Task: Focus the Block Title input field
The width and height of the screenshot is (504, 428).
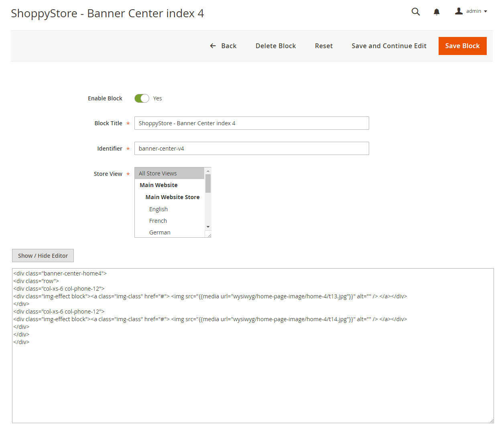Action: pos(252,123)
